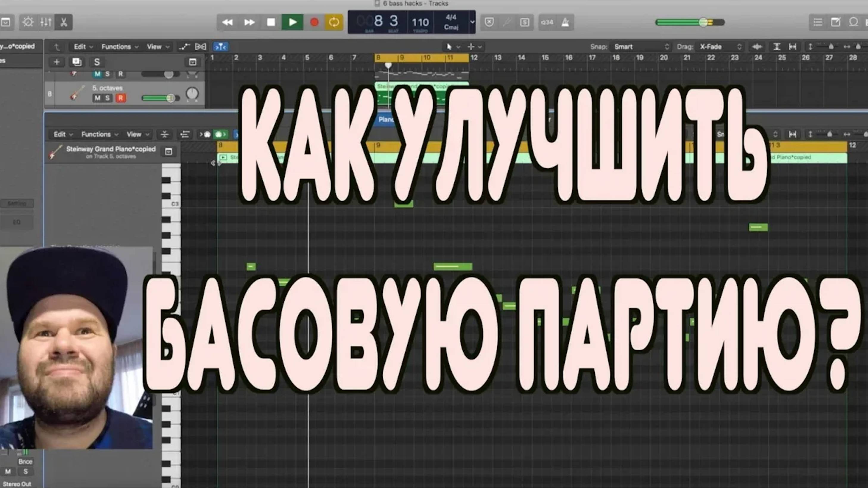Viewport: 868px width, 488px height.
Task: Open the Smart Controls dial icon
Action: [x=28, y=22]
